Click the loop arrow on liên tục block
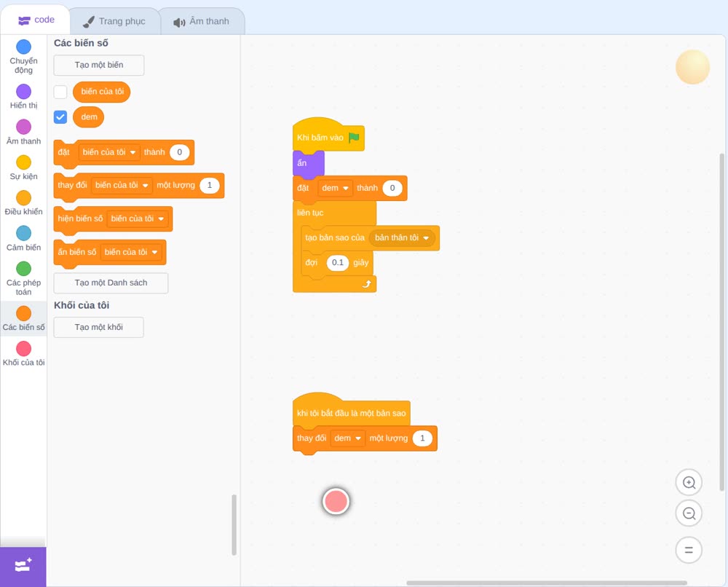Screen dimensions: 728x587 click(367, 283)
